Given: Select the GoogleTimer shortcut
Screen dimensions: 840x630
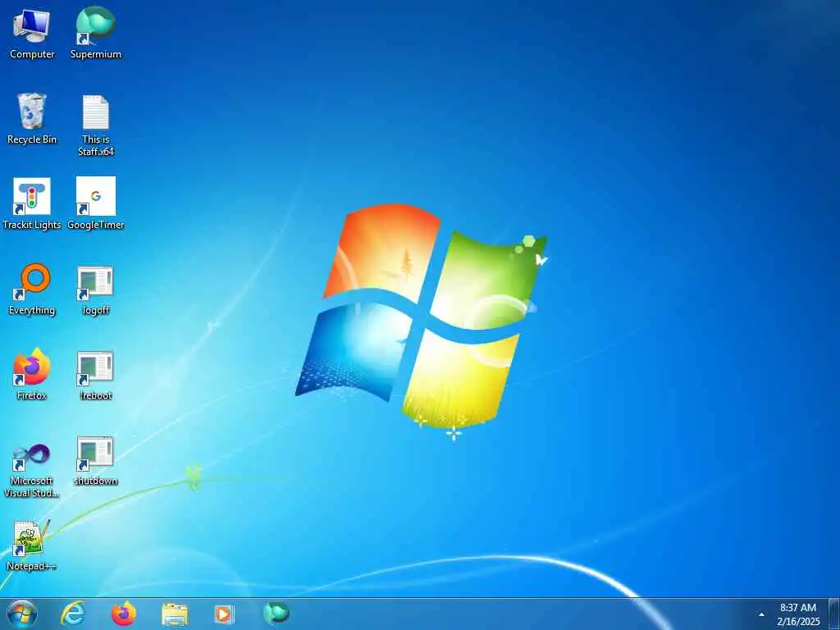Looking at the screenshot, I should tap(96, 204).
